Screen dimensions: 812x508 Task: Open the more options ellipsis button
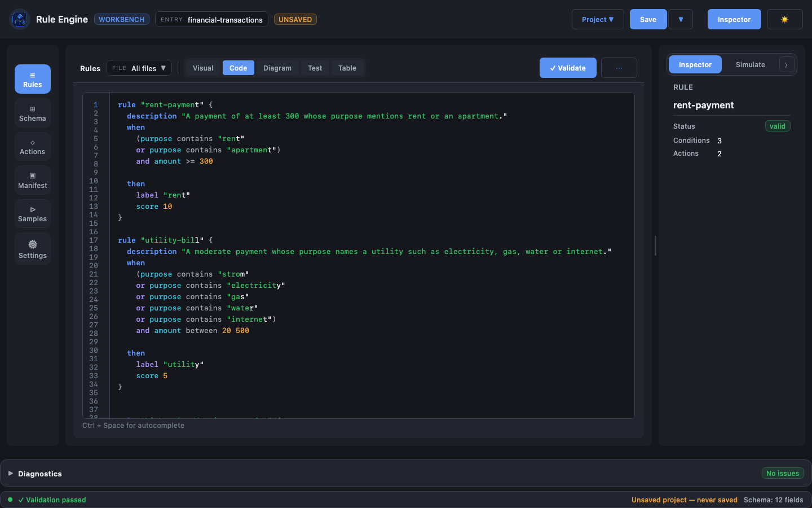coord(619,68)
